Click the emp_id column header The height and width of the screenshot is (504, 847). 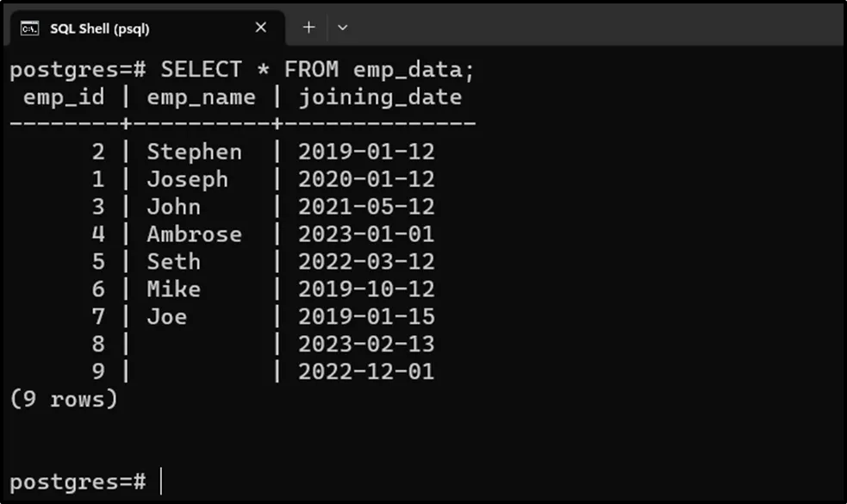[64, 97]
